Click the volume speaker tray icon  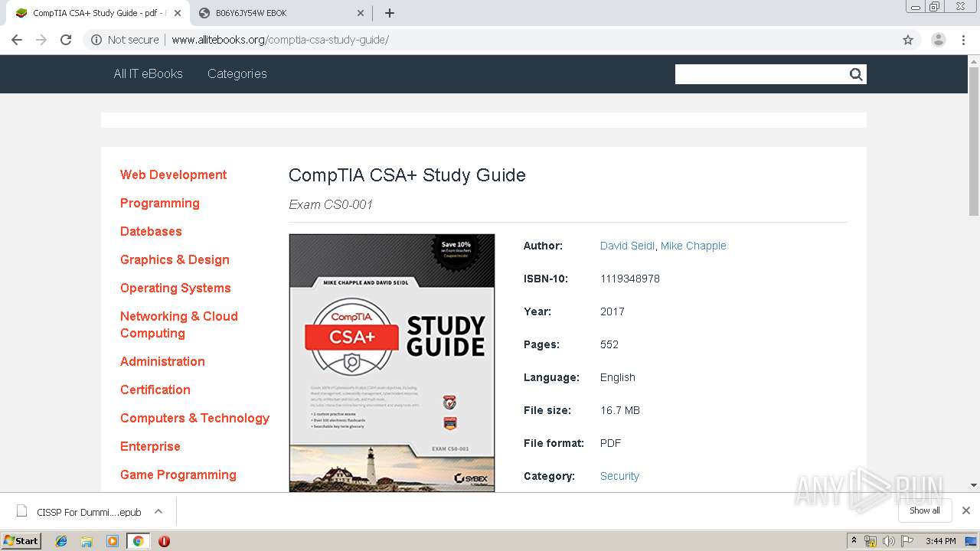[888, 541]
